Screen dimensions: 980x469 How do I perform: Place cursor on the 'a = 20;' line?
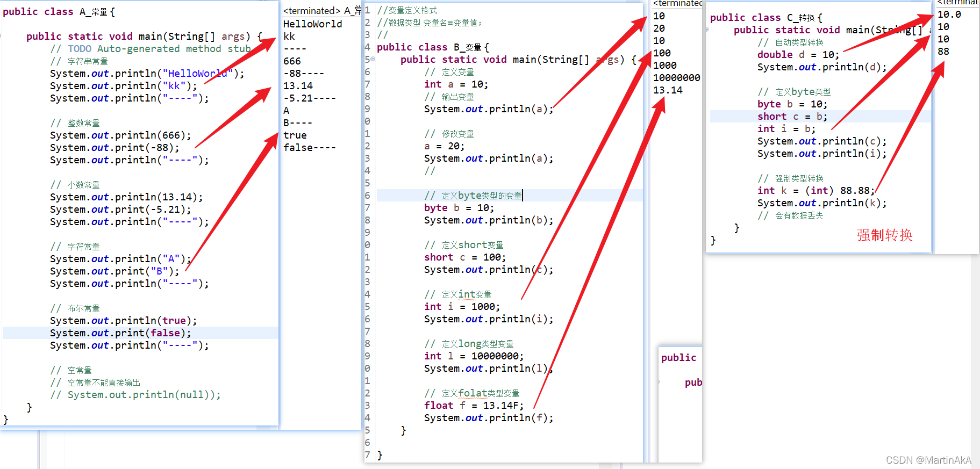coord(445,146)
